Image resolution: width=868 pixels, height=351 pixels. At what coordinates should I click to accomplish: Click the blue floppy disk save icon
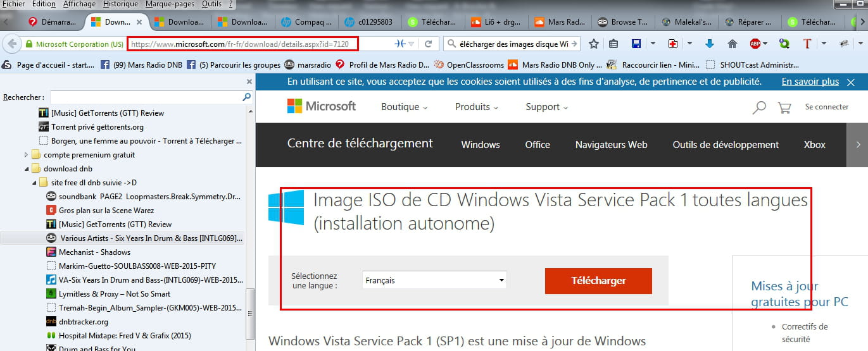(637, 44)
